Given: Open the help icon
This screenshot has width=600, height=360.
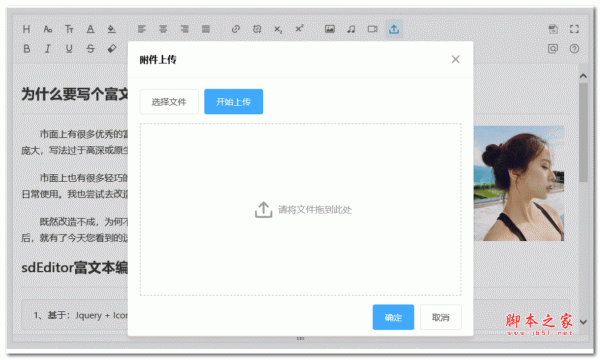Looking at the screenshot, I should coord(574,49).
